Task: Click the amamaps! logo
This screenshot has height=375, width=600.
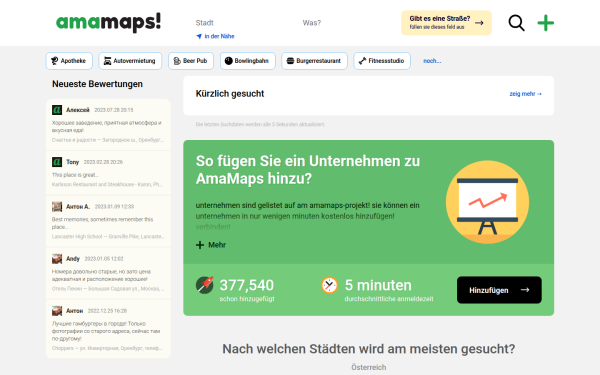Action: pos(108,22)
